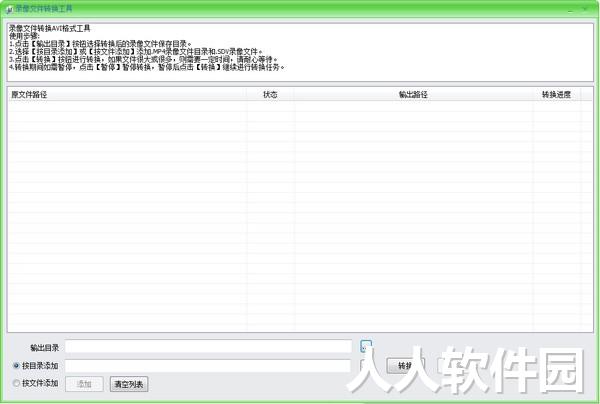Click the 状态 column header
The height and width of the screenshot is (404, 600).
270,94
